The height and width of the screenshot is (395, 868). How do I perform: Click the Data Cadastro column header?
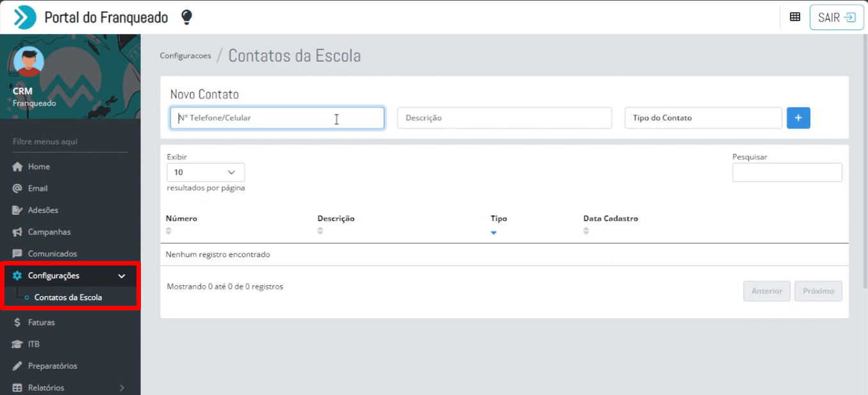[x=610, y=219]
